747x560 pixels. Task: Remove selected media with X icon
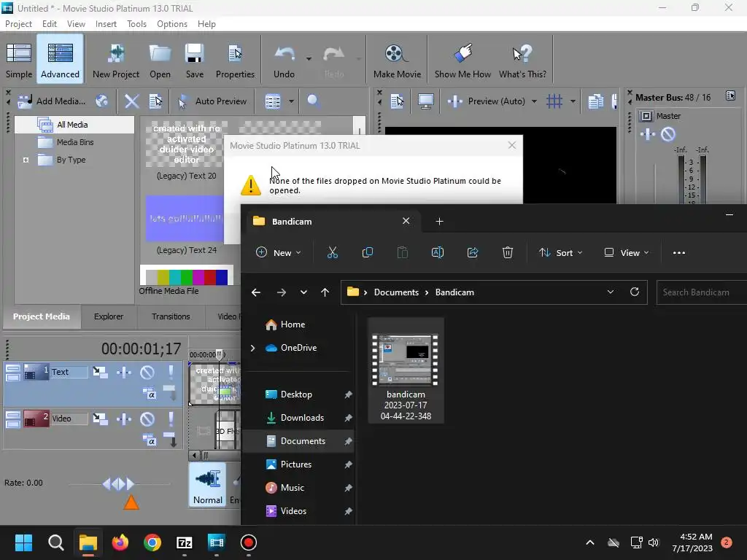pyautogui.click(x=131, y=101)
